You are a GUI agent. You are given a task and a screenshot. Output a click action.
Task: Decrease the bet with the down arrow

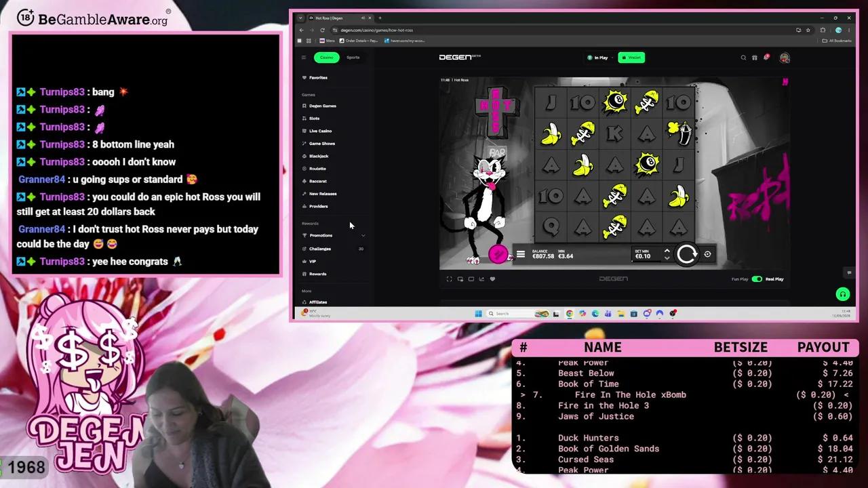(667, 258)
